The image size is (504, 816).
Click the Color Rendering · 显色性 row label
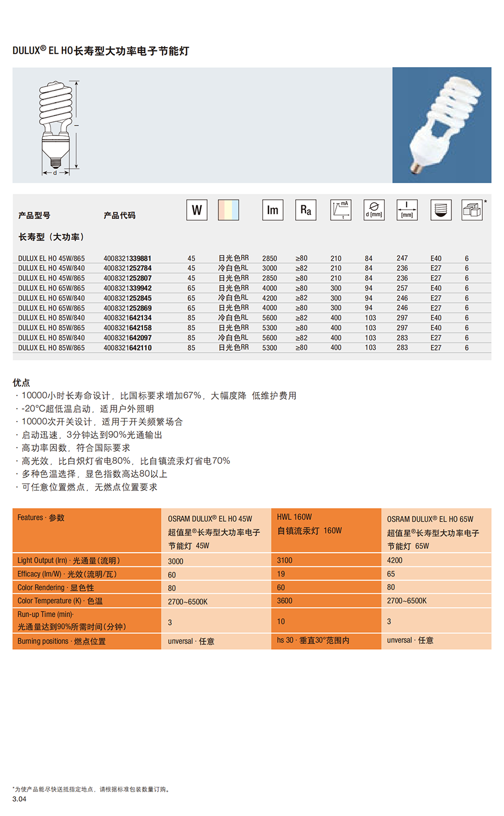pyautogui.click(x=56, y=588)
